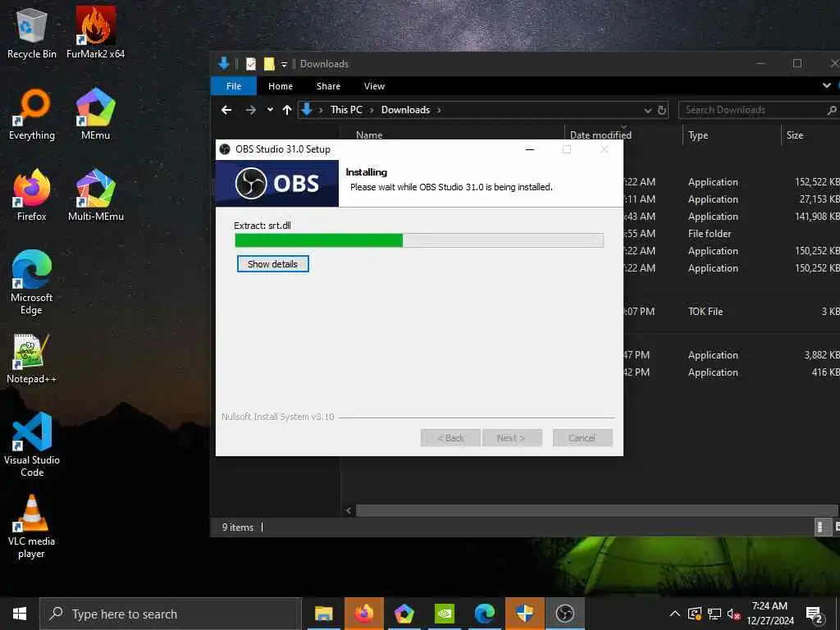Select the MEmu desktop icon
840x630 pixels.
pos(95,115)
